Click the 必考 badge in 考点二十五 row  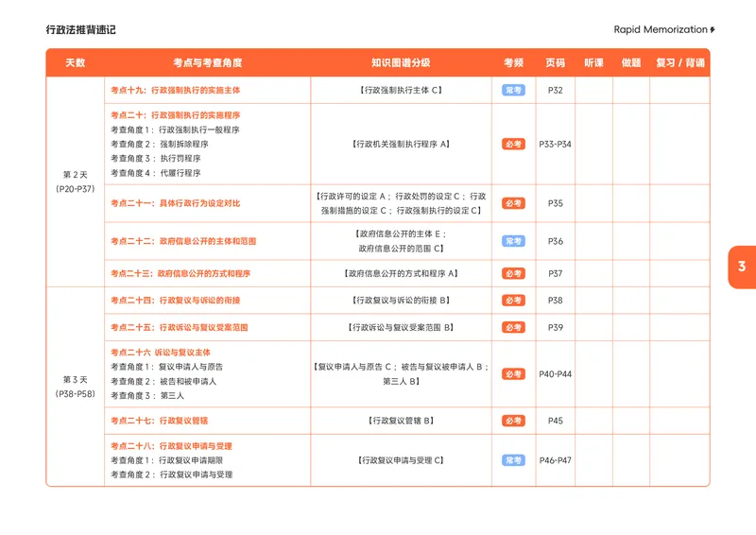[513, 328]
